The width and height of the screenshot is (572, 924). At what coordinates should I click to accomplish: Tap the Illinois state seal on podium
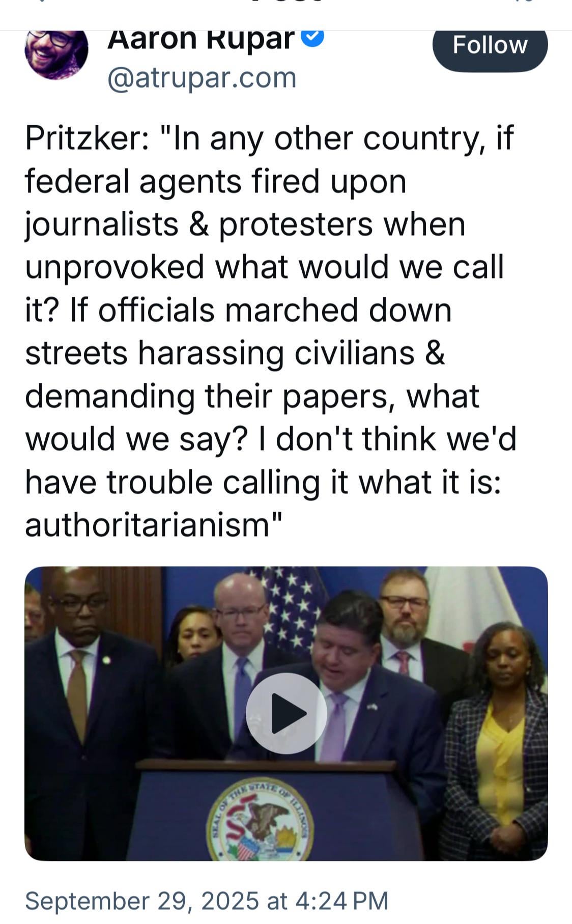click(260, 819)
